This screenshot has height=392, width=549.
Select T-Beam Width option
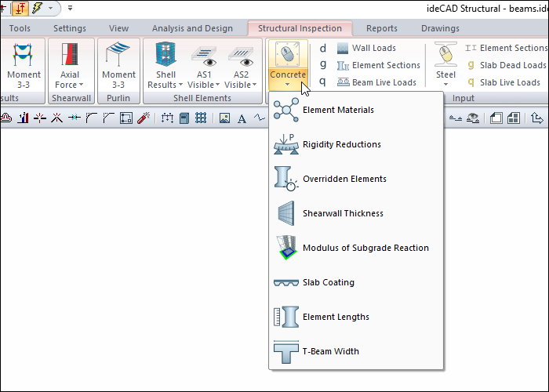[330, 351]
